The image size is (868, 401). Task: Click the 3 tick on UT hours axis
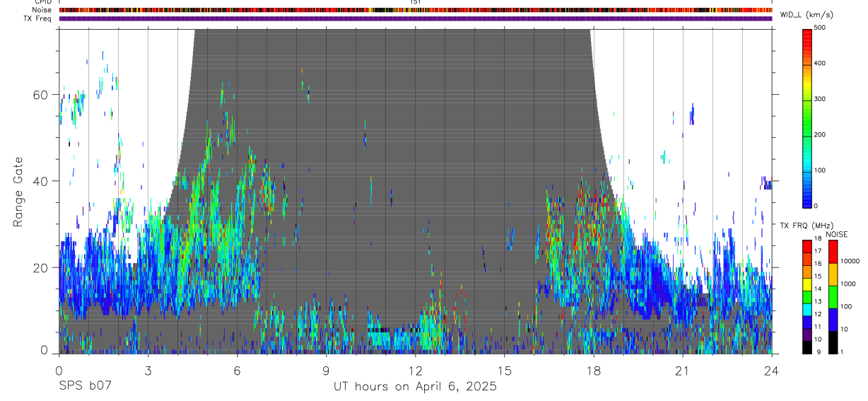pos(148,371)
